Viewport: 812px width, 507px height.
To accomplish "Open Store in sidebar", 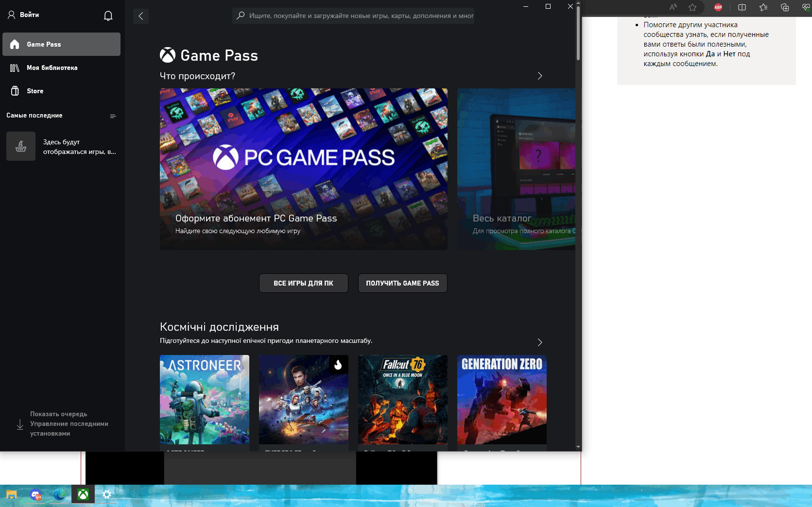I will (x=61, y=91).
